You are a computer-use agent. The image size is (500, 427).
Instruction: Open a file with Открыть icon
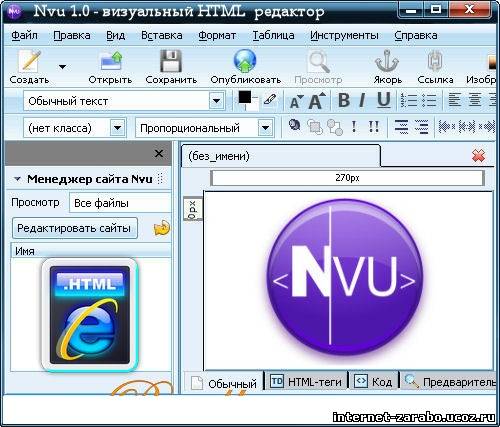(x=111, y=61)
